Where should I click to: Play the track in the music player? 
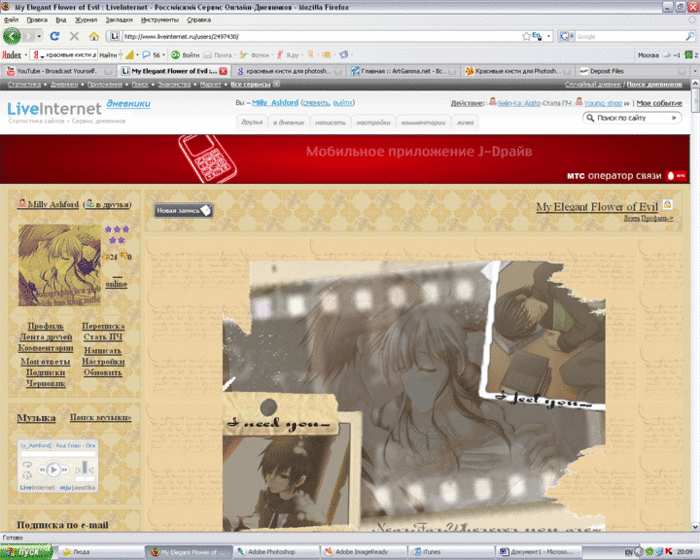pyautogui.click(x=54, y=469)
